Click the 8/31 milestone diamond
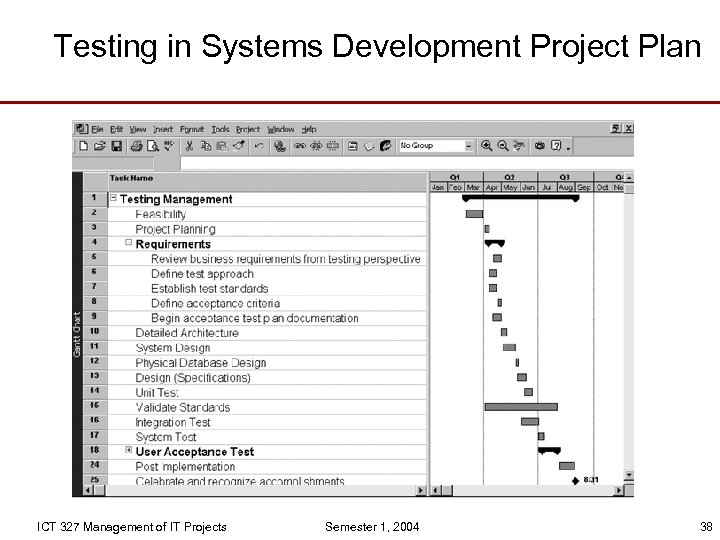 point(576,481)
